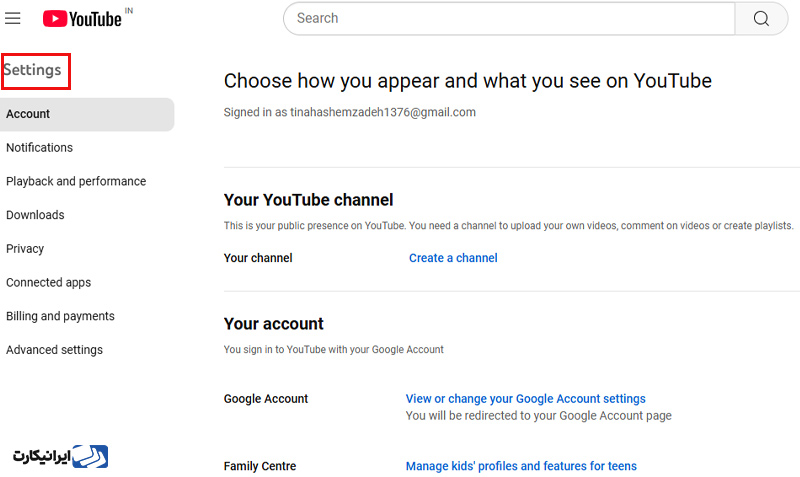Image resolution: width=800 pixels, height=477 pixels.
Task: Go to Downloads settings
Action: coord(35,215)
